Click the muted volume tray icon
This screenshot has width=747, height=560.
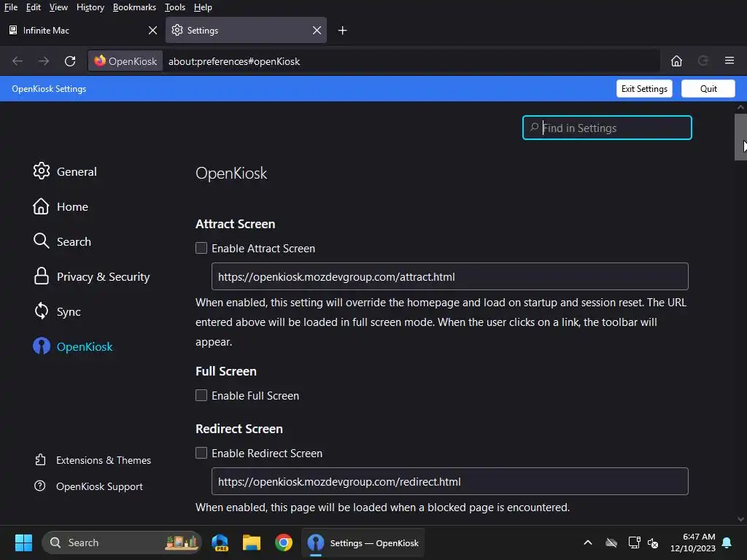click(653, 542)
